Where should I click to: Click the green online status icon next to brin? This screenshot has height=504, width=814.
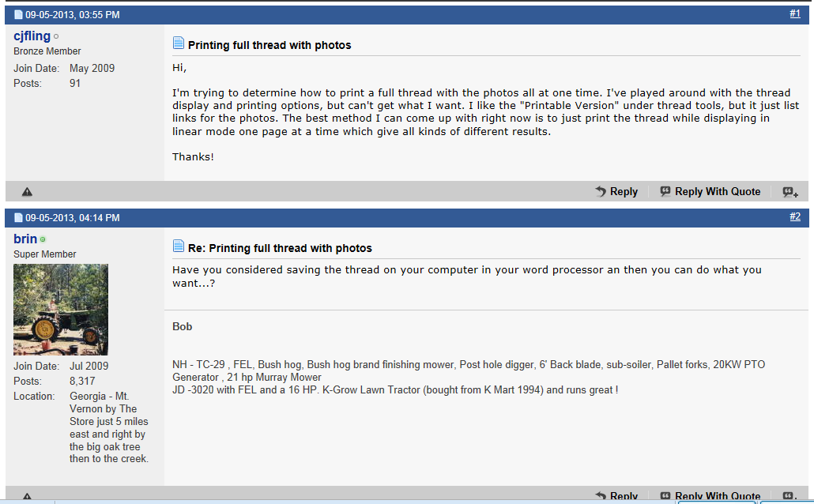pos(43,239)
